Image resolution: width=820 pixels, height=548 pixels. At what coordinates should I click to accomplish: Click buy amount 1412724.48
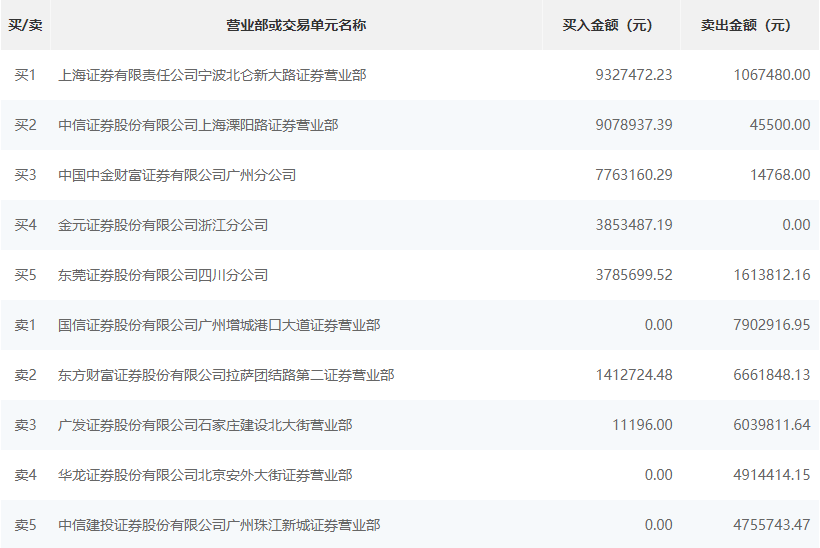(634, 375)
